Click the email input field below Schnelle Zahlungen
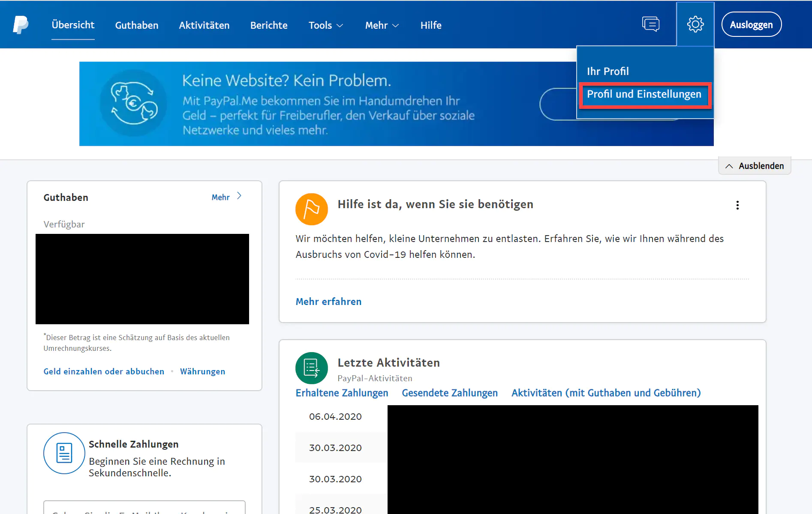The height and width of the screenshot is (514, 812). 144,508
